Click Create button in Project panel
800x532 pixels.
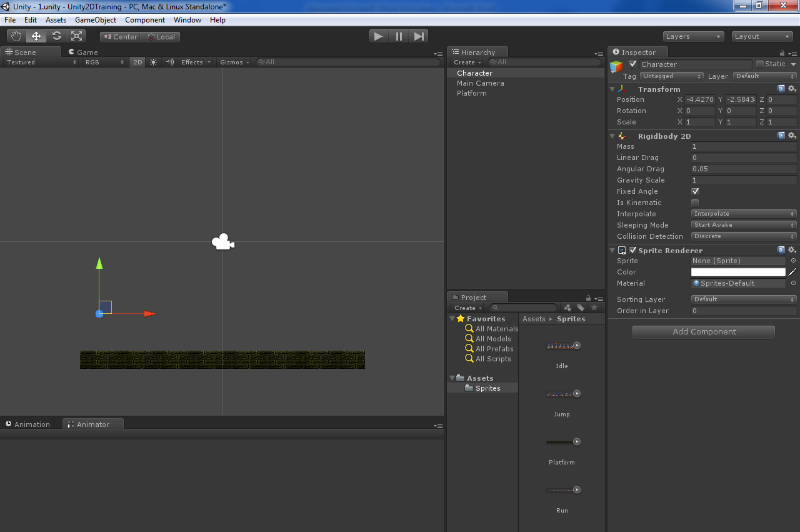click(468, 308)
